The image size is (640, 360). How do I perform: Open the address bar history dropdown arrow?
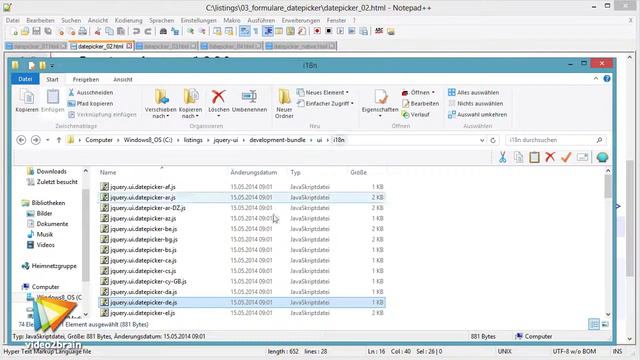pyautogui.click(x=482, y=140)
